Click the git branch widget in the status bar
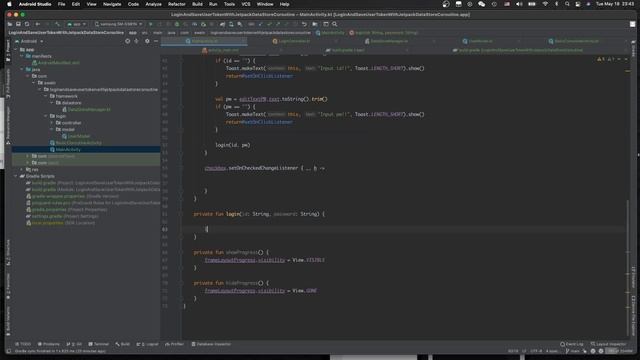Screen dimensions: 640x360 [x=572, y=351]
